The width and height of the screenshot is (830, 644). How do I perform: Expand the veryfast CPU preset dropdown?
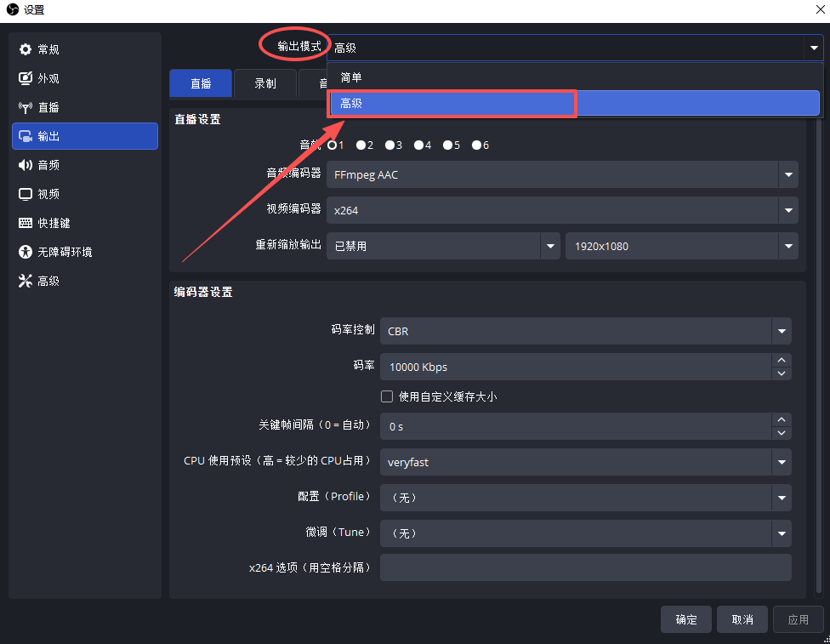click(585, 462)
